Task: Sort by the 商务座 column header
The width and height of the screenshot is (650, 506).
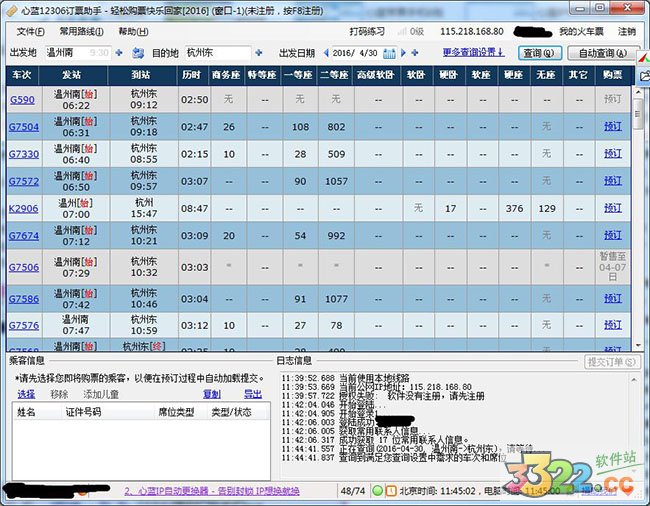Action: (x=227, y=75)
